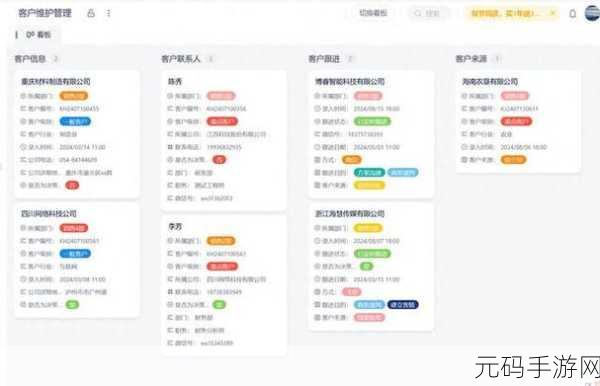Click yellow department tag in 浙江海慧传媒 card
Viewport: 600px width, 386px height.
(x=368, y=228)
